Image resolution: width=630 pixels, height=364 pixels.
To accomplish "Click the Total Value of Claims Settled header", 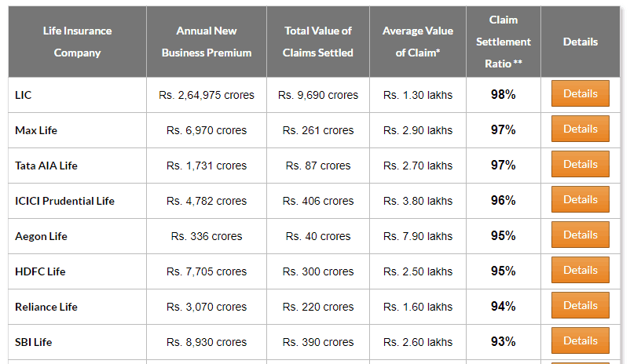I will point(318,42).
